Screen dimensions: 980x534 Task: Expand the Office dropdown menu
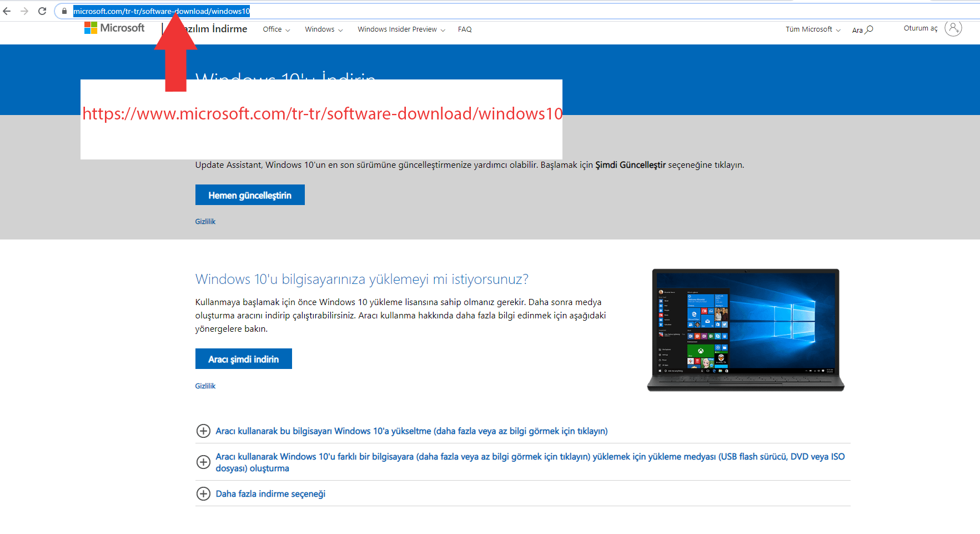[x=276, y=29]
